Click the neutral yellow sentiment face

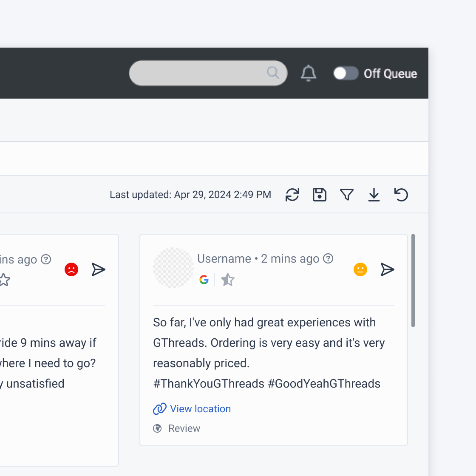pyautogui.click(x=360, y=269)
